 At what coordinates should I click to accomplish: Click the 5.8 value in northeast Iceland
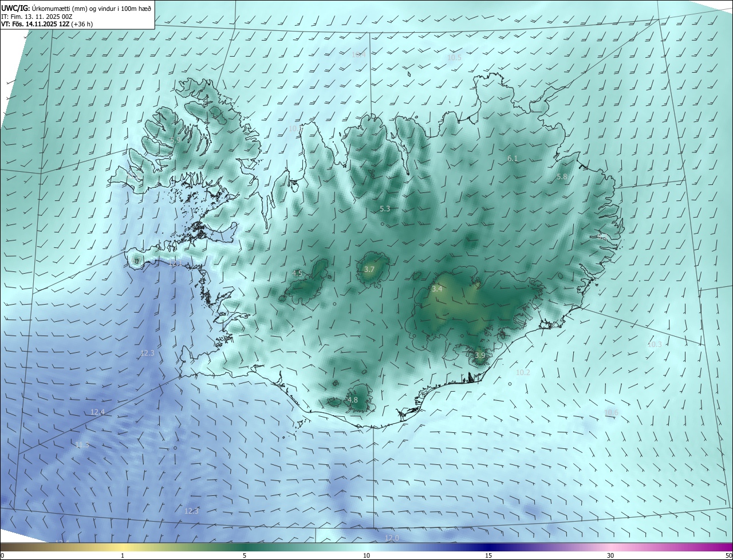(x=562, y=177)
